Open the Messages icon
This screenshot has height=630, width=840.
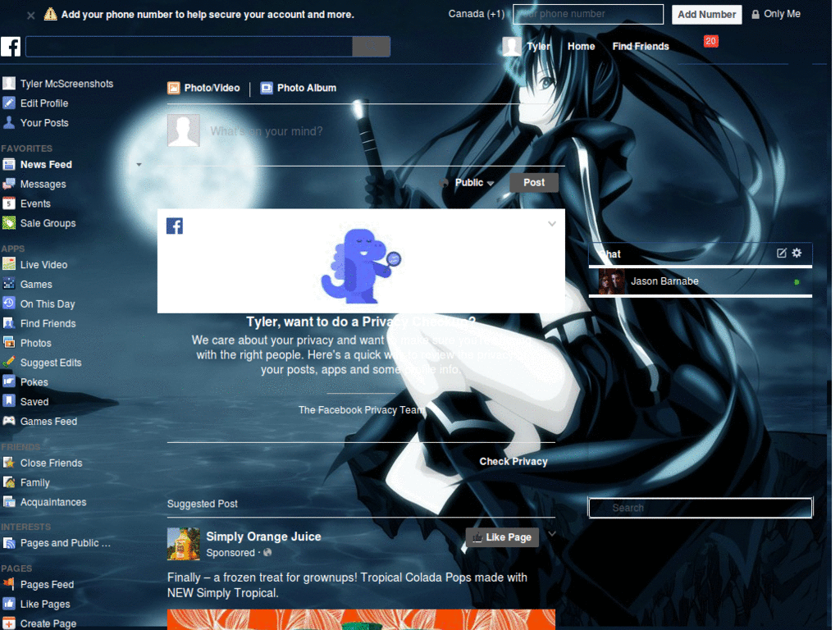pyautogui.click(x=8, y=185)
